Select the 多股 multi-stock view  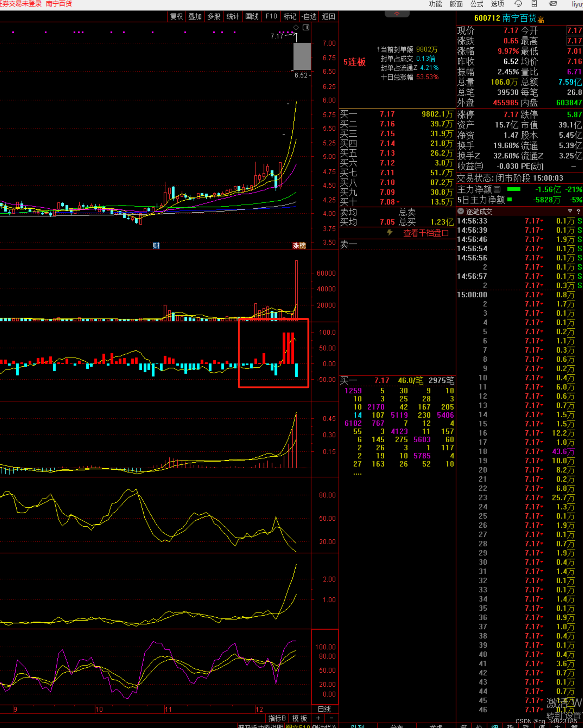pos(214,17)
